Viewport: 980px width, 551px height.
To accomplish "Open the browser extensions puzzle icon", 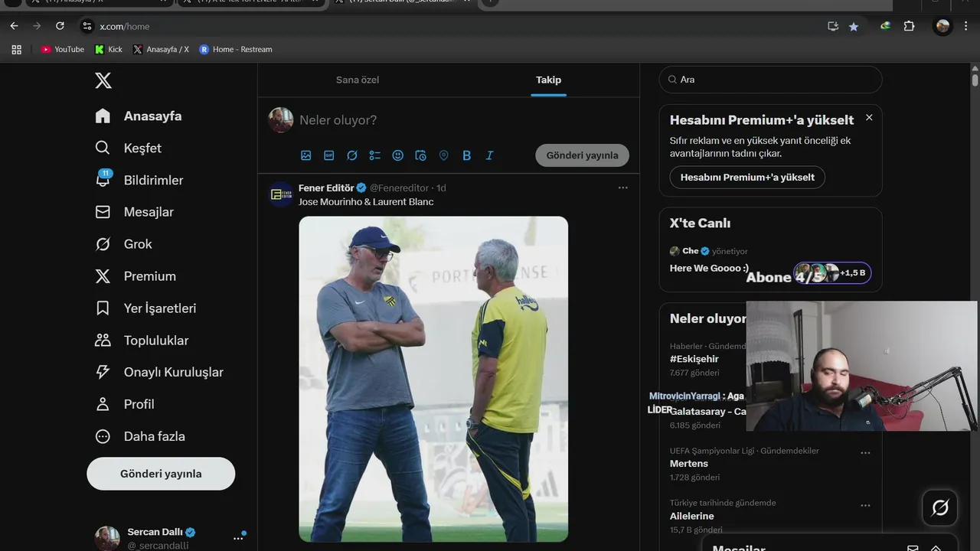I will coord(909,26).
